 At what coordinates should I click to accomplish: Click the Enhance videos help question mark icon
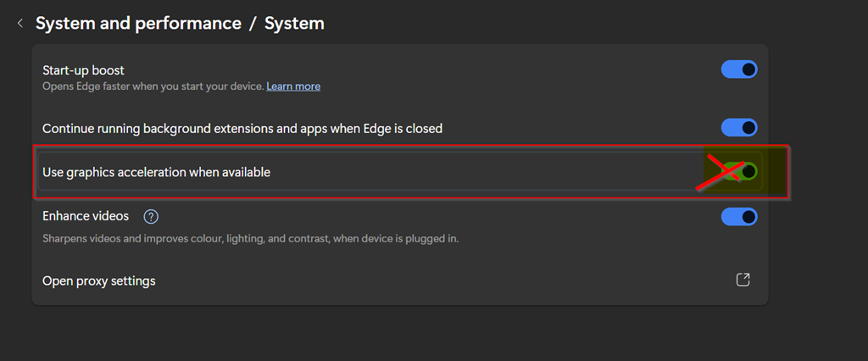pos(151,217)
